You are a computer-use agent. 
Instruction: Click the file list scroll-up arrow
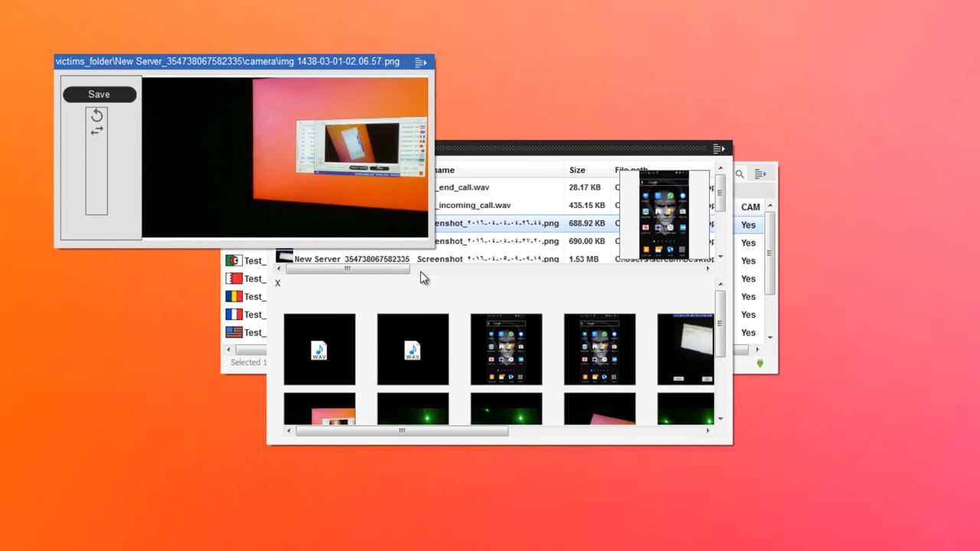tap(720, 168)
